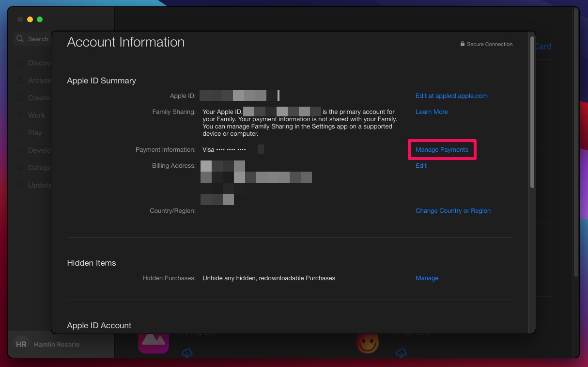The height and width of the screenshot is (367, 588).
Task: Open the Work category in sidebar
Action: pos(30,115)
